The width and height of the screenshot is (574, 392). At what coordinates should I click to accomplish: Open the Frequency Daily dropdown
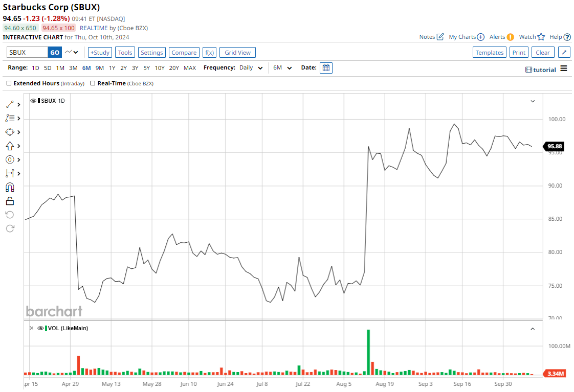(251, 67)
